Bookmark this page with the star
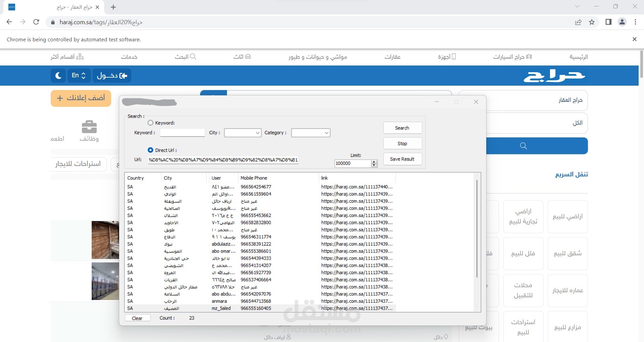 tap(592, 22)
